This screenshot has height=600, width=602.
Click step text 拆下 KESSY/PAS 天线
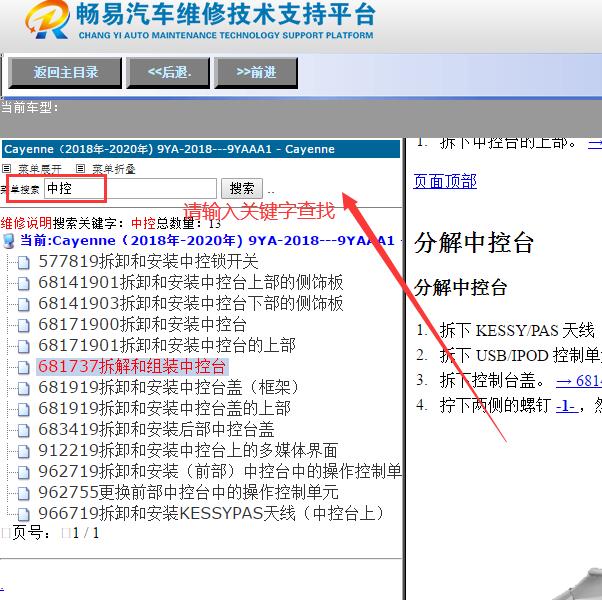pos(517,330)
